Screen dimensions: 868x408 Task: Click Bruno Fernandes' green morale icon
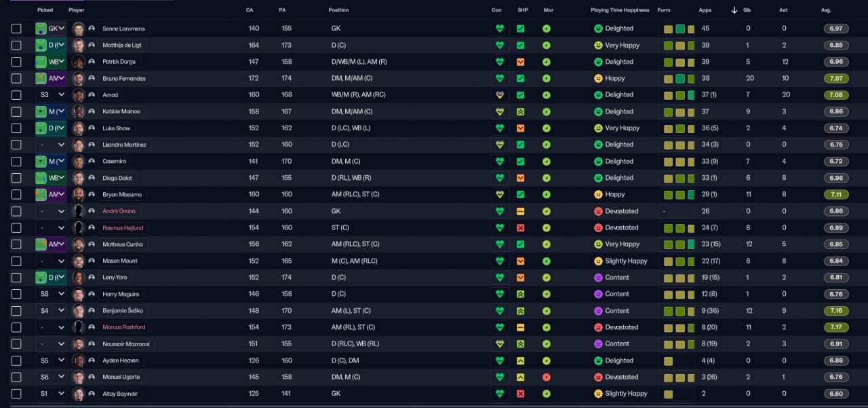click(x=547, y=78)
